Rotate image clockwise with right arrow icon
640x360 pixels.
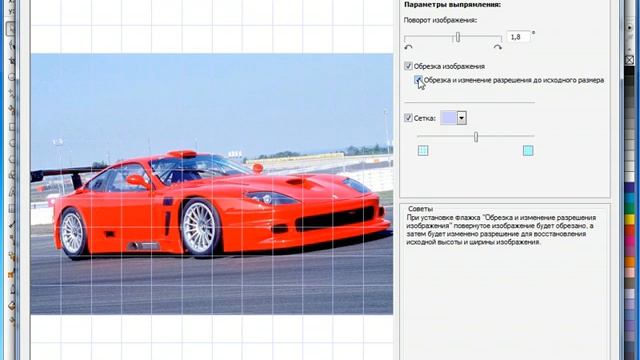(x=497, y=48)
